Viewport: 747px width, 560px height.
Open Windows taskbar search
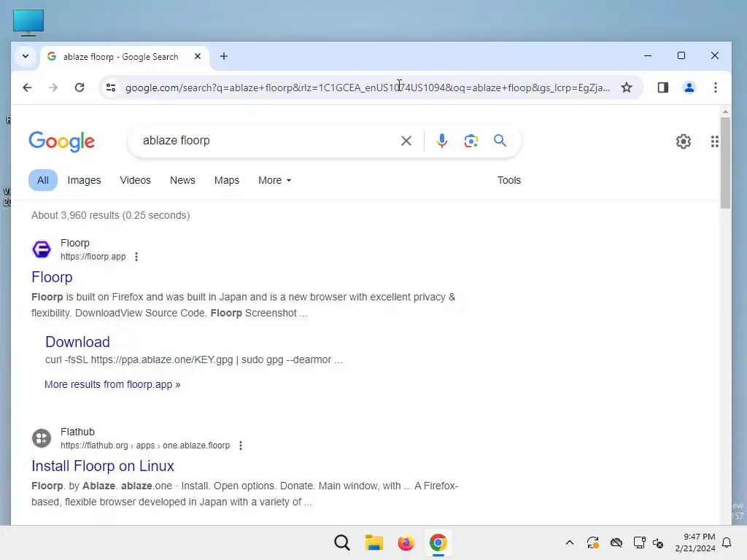pos(341,542)
